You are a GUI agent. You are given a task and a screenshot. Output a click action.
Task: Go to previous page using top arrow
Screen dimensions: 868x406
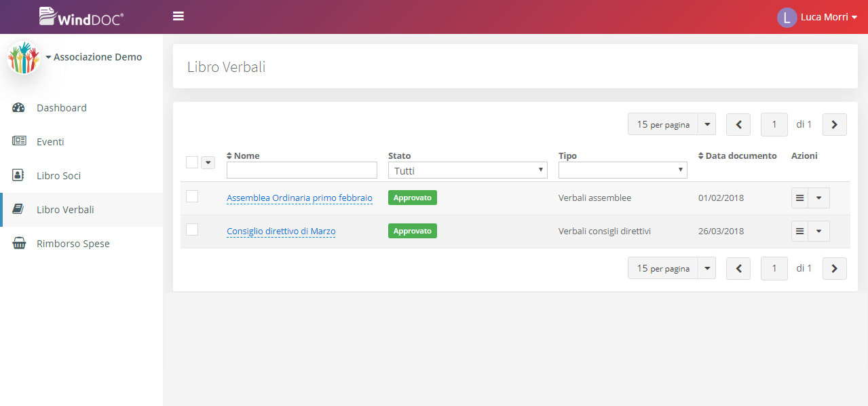pos(738,125)
